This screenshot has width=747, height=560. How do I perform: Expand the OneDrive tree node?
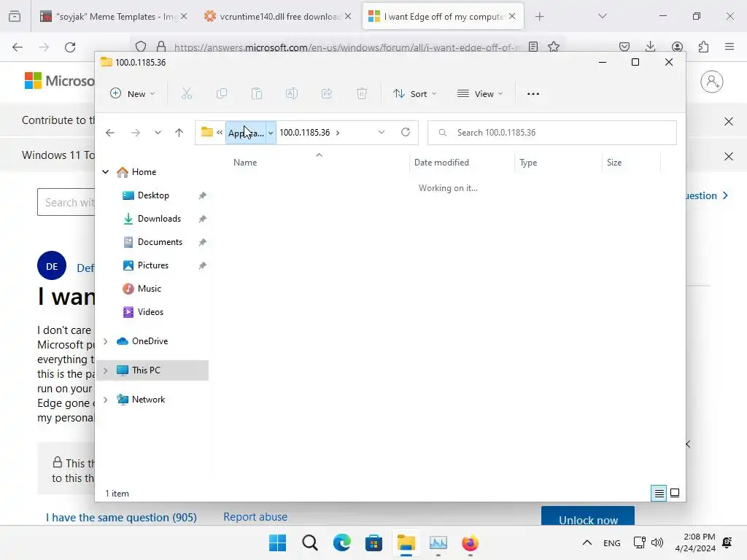tap(105, 341)
